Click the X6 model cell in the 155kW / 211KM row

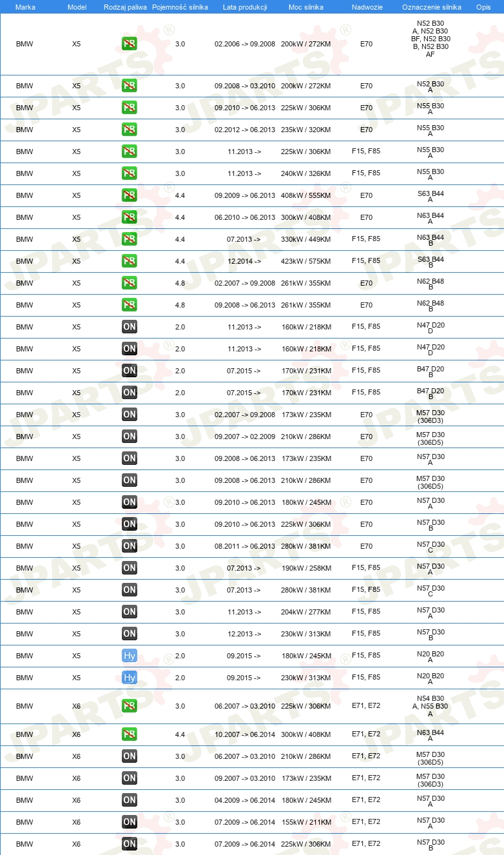click(76, 822)
